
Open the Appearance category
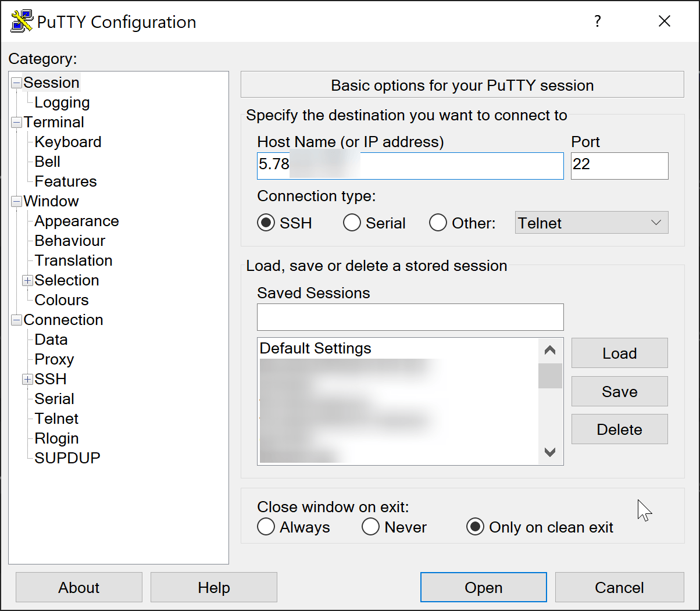click(77, 221)
